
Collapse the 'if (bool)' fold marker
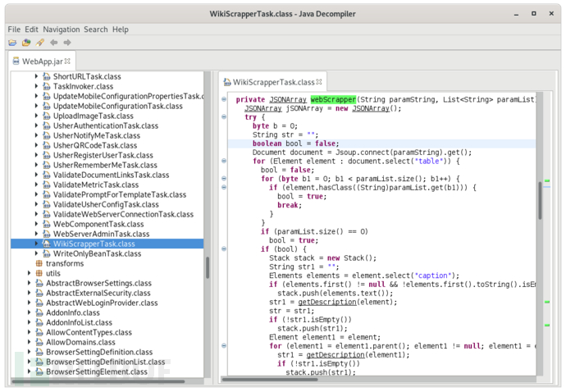(224, 248)
